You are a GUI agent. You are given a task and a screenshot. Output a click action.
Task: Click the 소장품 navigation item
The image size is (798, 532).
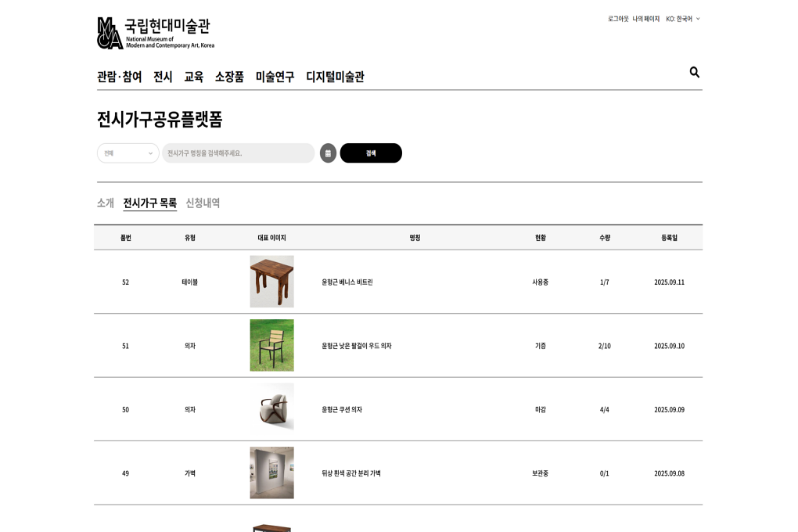pyautogui.click(x=228, y=77)
